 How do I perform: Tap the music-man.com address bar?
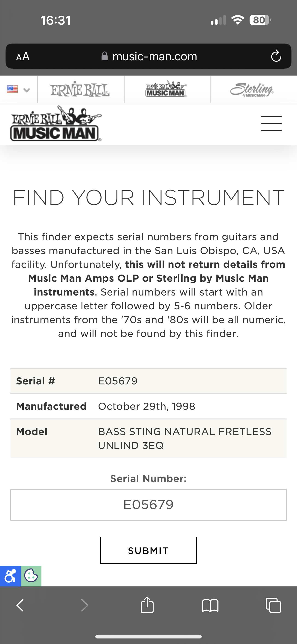[x=148, y=56]
